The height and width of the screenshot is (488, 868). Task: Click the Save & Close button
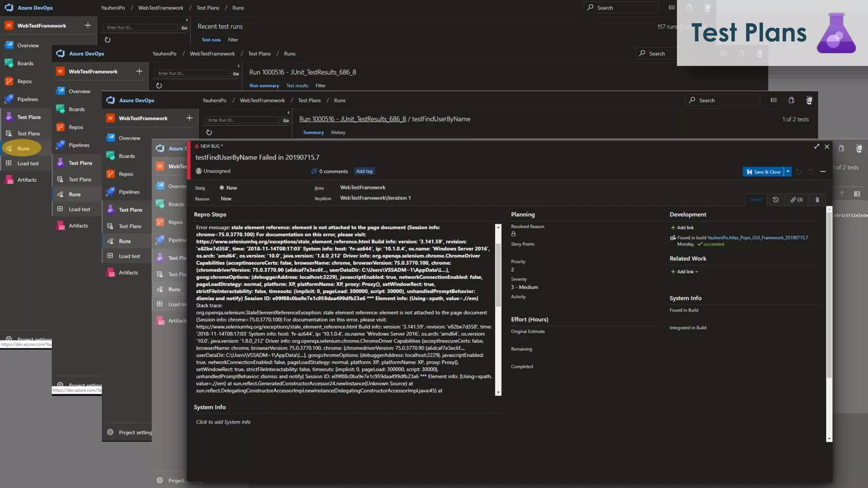click(763, 172)
